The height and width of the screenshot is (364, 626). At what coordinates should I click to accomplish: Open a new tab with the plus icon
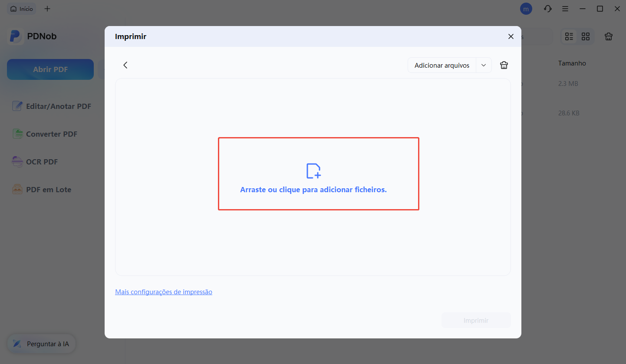pyautogui.click(x=47, y=9)
